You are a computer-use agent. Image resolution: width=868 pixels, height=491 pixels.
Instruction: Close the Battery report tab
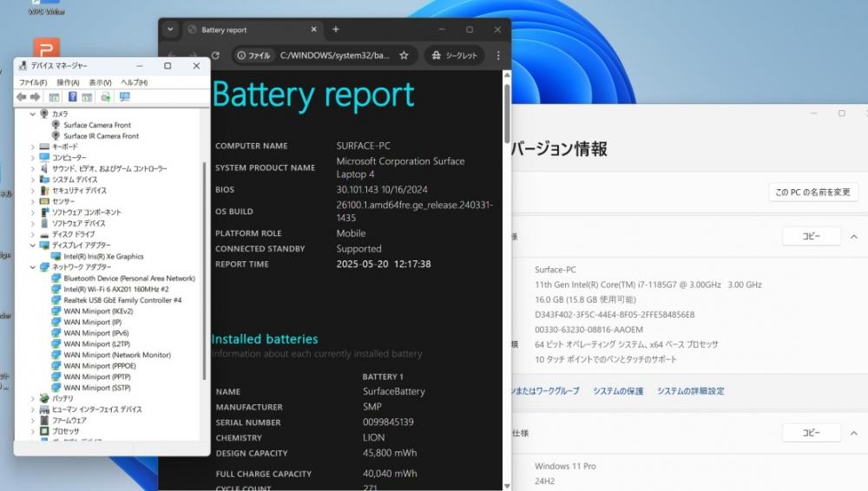314,29
